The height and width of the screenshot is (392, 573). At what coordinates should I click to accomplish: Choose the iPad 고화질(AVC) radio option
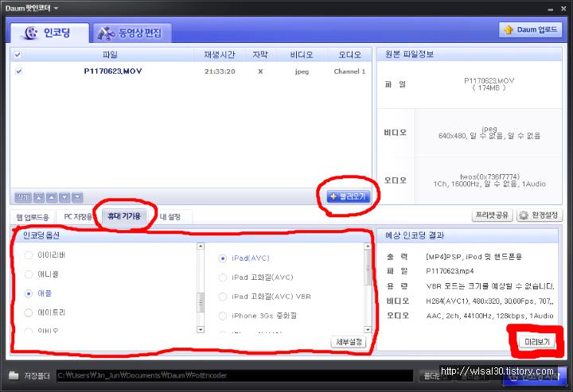click(223, 278)
